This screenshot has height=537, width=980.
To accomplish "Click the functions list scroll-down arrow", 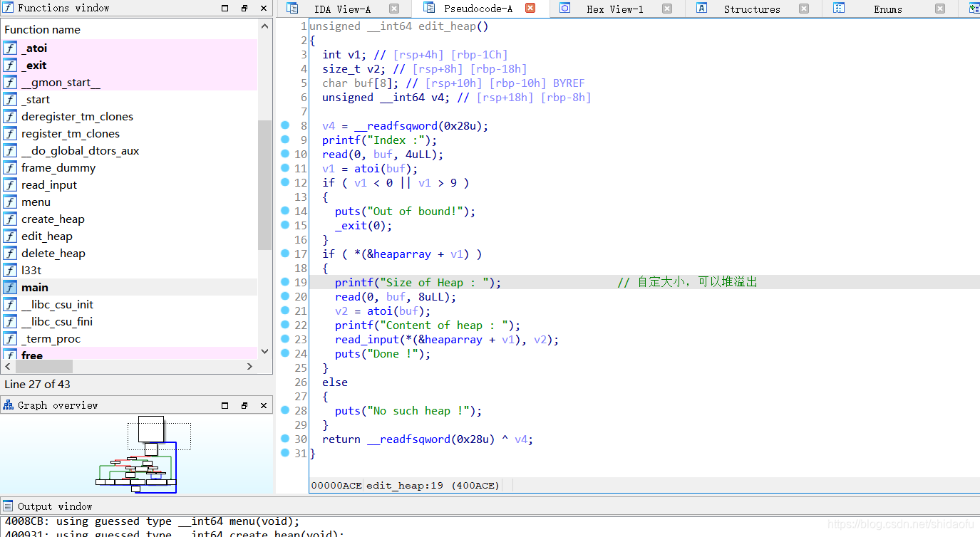I will pyautogui.click(x=265, y=351).
